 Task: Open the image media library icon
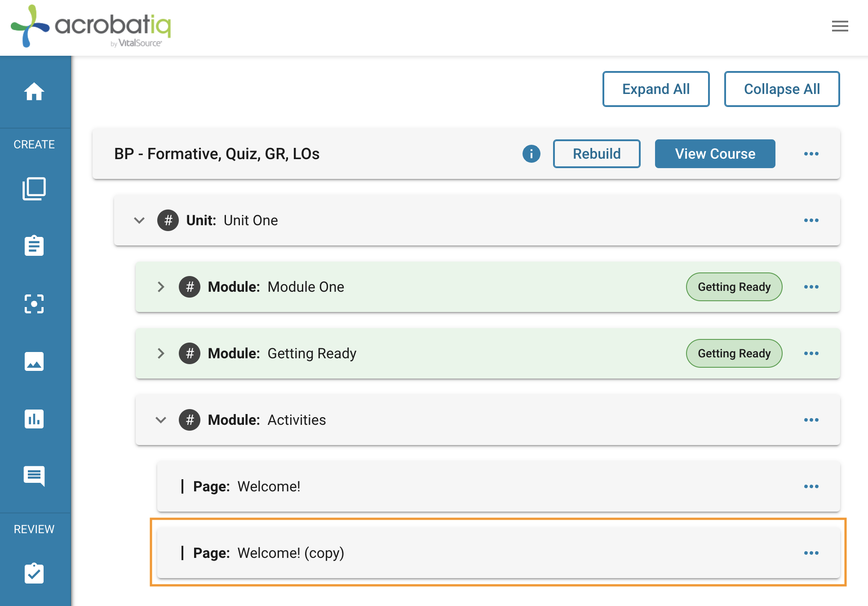(34, 361)
